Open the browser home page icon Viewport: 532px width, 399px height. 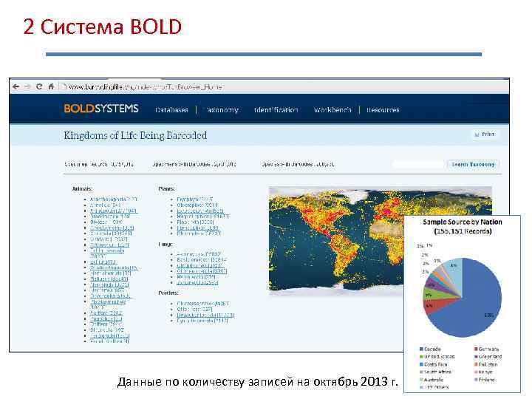tap(51, 86)
